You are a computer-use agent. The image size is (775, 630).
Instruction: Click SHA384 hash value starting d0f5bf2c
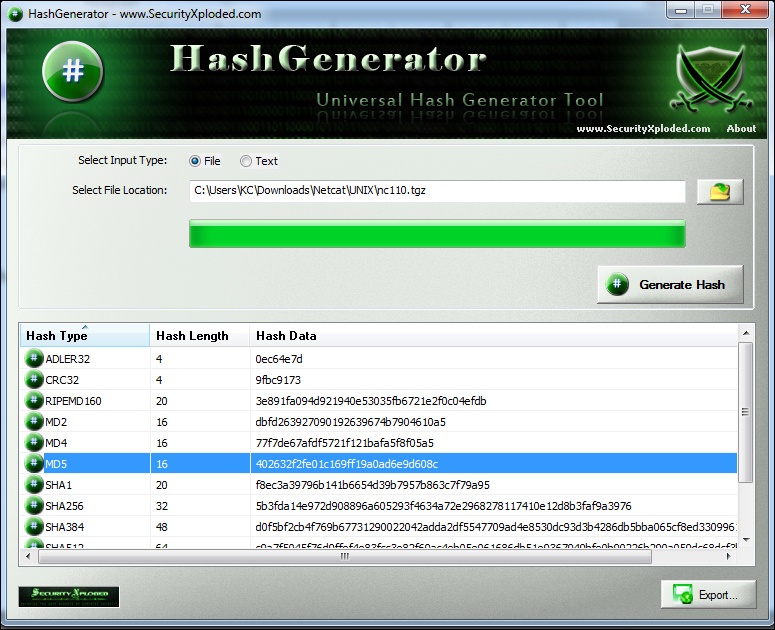click(x=496, y=527)
